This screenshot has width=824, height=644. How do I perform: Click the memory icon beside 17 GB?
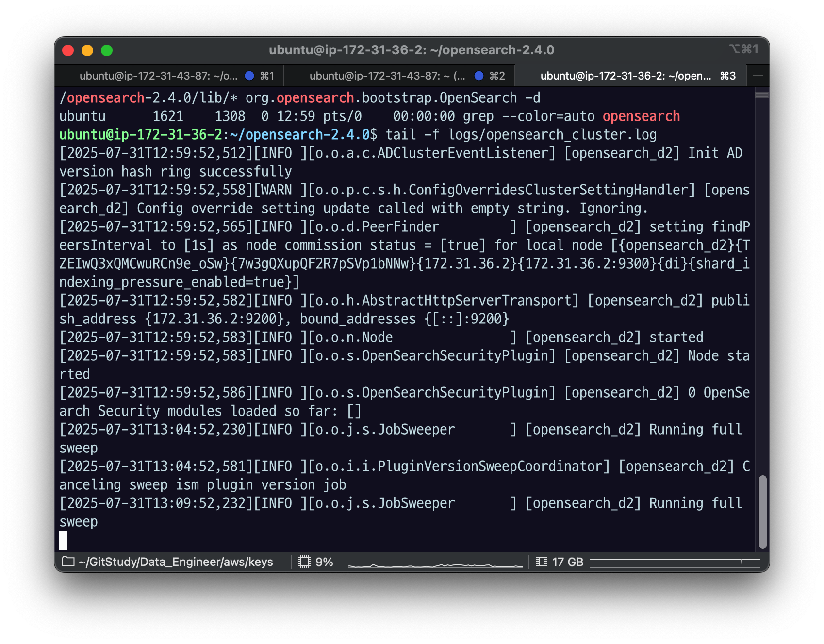pos(542,562)
